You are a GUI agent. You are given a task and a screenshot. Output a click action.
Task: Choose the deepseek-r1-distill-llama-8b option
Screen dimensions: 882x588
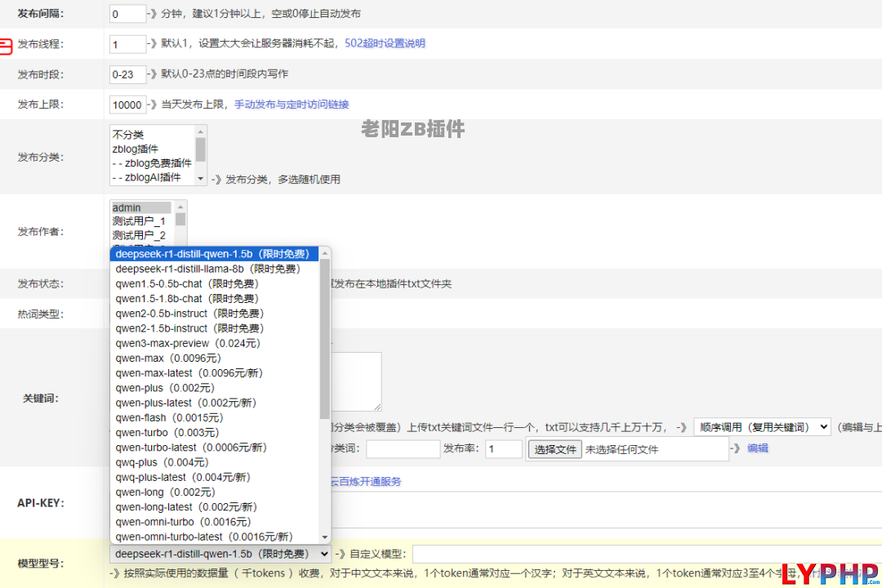click(215, 269)
